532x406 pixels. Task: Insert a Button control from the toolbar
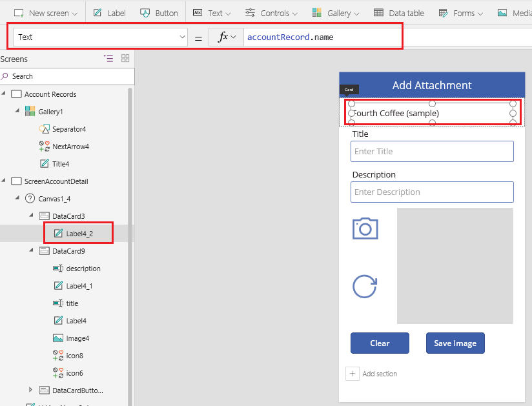[x=159, y=12]
